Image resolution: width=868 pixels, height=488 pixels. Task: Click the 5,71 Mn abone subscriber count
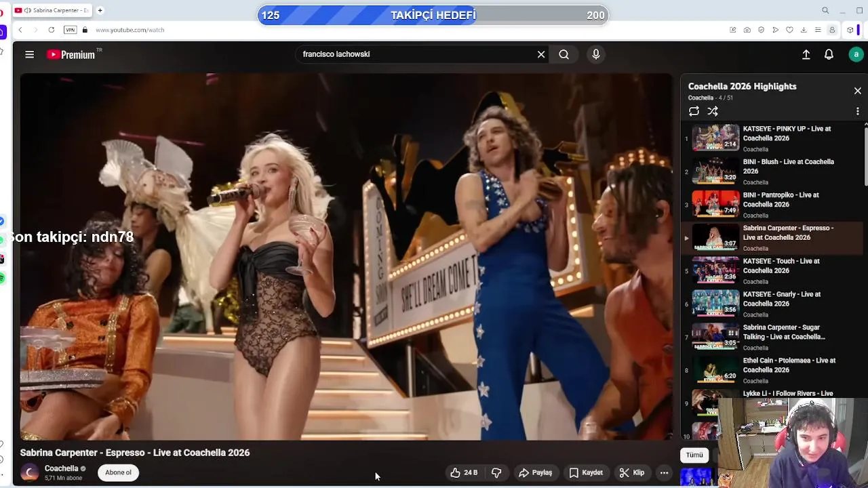tap(63, 478)
